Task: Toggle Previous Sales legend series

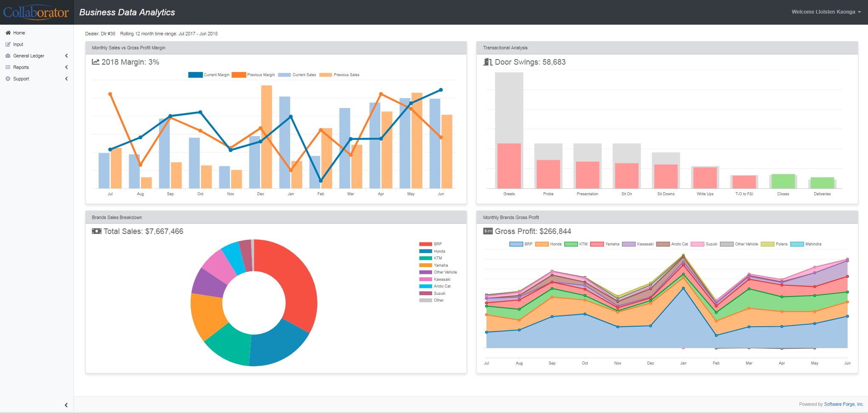Action: 339,75
